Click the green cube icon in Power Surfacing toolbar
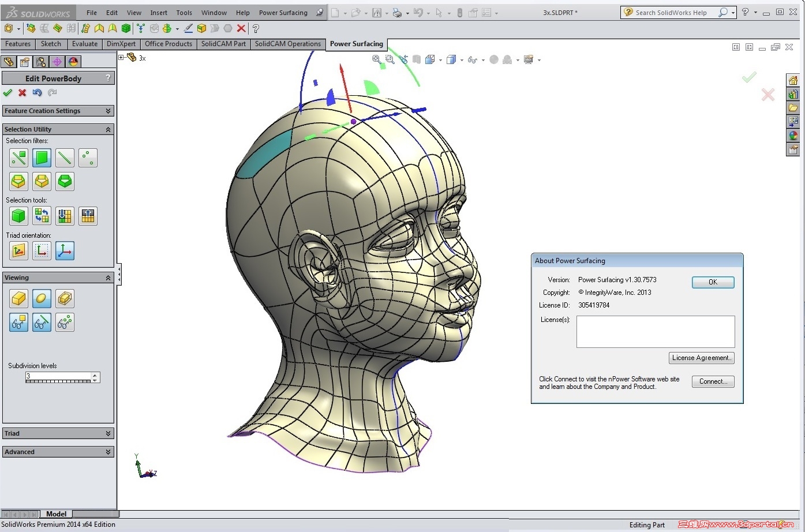Viewport: 805px width, 532px height. [126, 28]
